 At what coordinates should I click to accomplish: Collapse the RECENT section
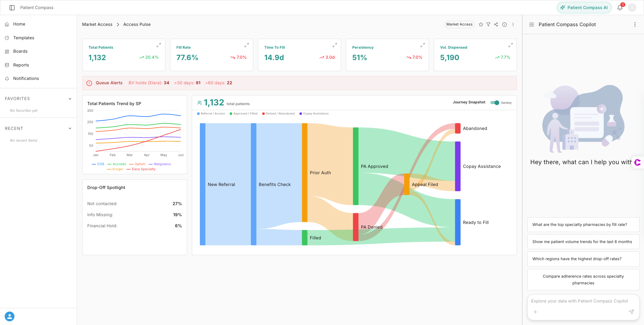click(x=70, y=128)
